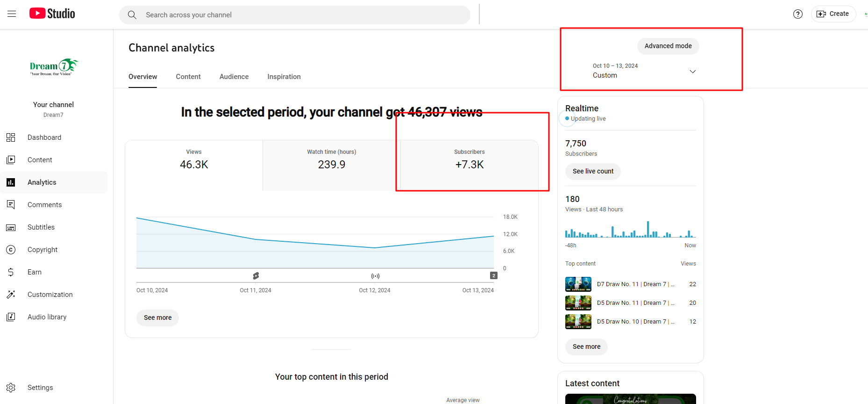Switch to the Inspiration tab

284,77
